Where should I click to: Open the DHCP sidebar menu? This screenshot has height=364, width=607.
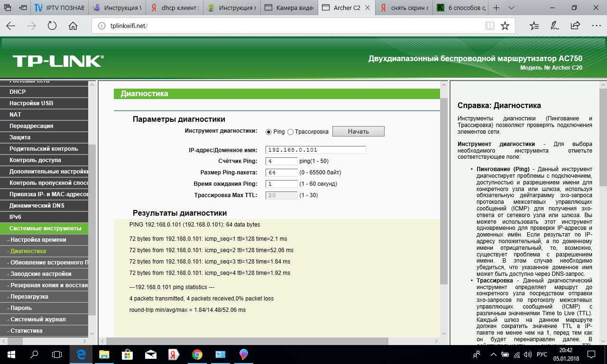pyautogui.click(x=18, y=92)
